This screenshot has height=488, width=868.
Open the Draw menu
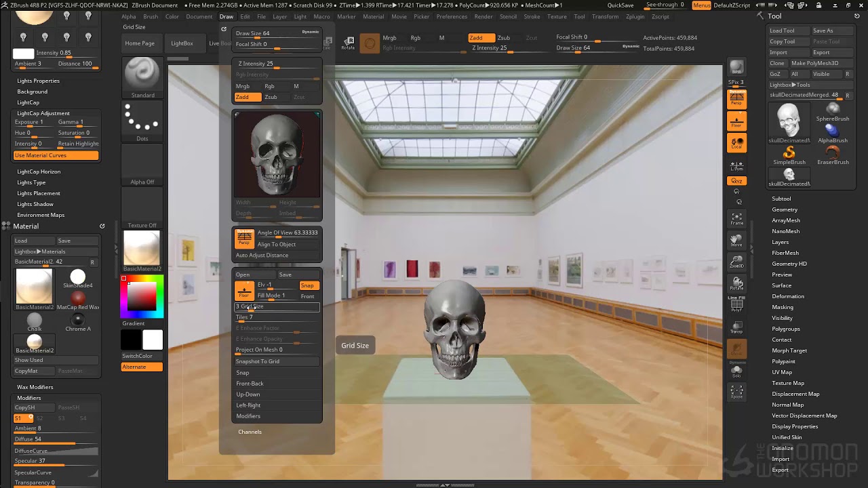pyautogui.click(x=226, y=16)
